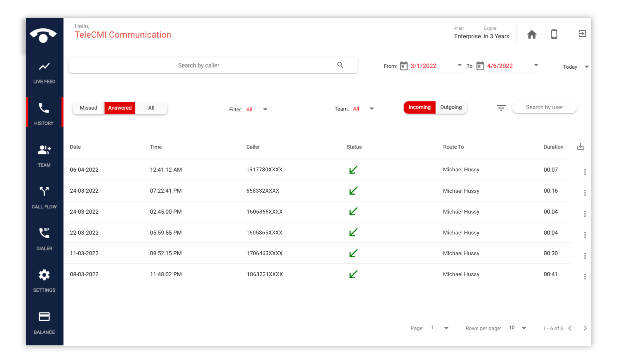Screen dimensions: 617x364
Task: Click the Caller column header
Action: pyautogui.click(x=253, y=147)
